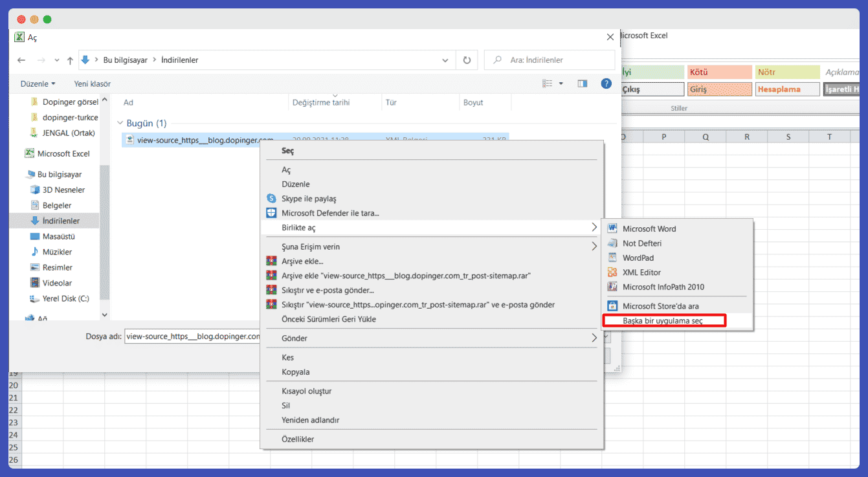Open with WordPad in submenu
868x477 pixels.
pos(677,258)
